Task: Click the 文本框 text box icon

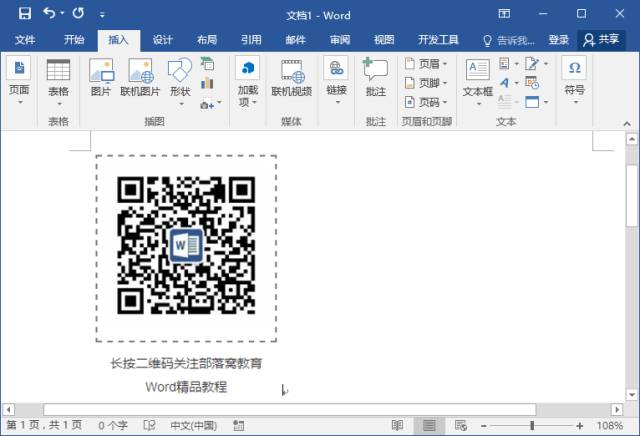Action: tap(478, 79)
